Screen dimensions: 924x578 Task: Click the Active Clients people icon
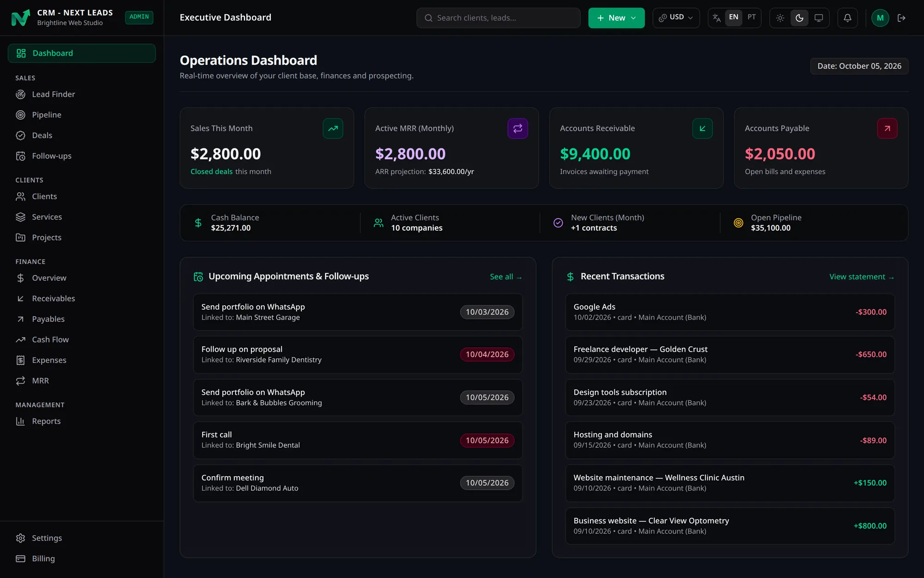click(x=378, y=223)
